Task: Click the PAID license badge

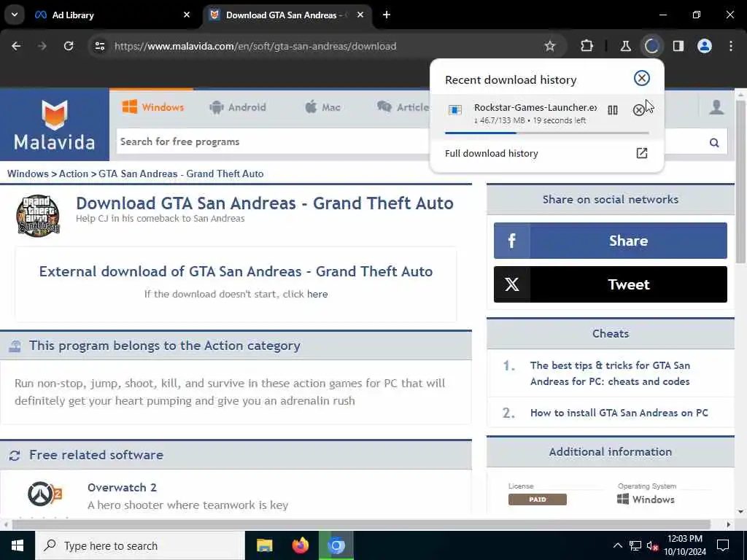Action: tap(538, 499)
